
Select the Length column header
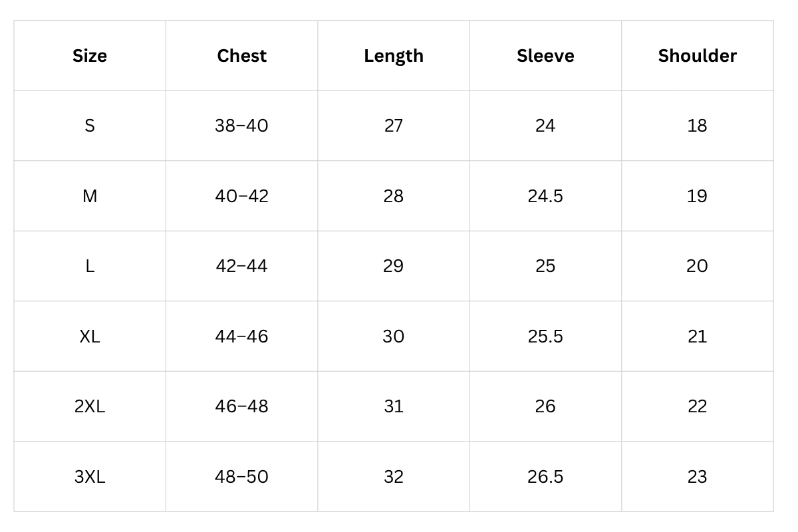click(x=394, y=56)
